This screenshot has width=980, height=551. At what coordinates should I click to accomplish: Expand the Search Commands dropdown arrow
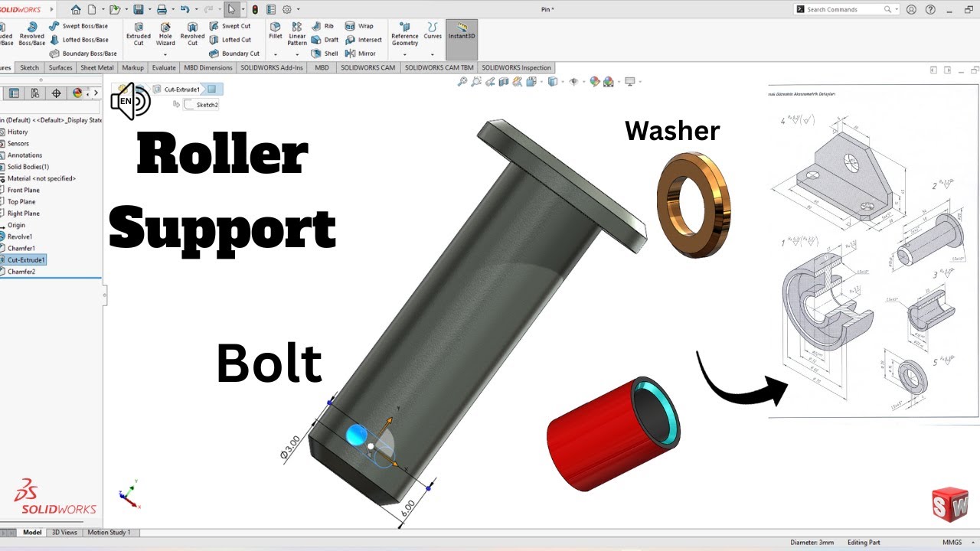897,10
